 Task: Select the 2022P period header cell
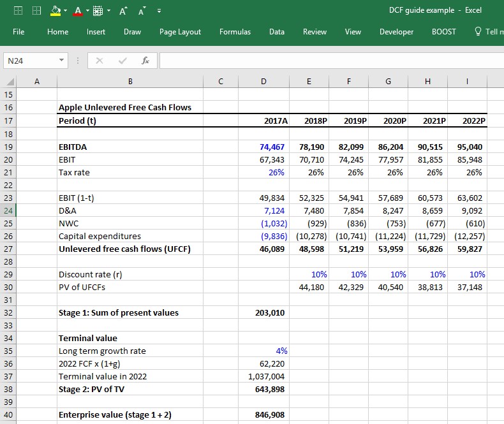pyautogui.click(x=467, y=121)
